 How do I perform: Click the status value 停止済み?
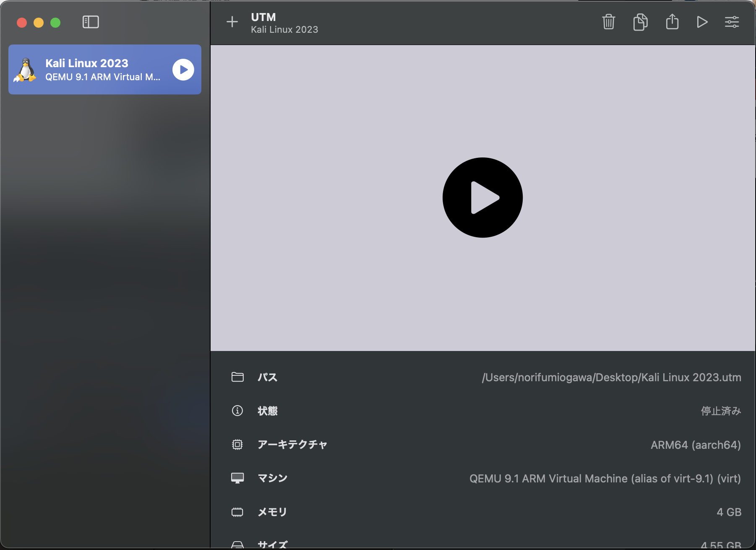point(721,411)
